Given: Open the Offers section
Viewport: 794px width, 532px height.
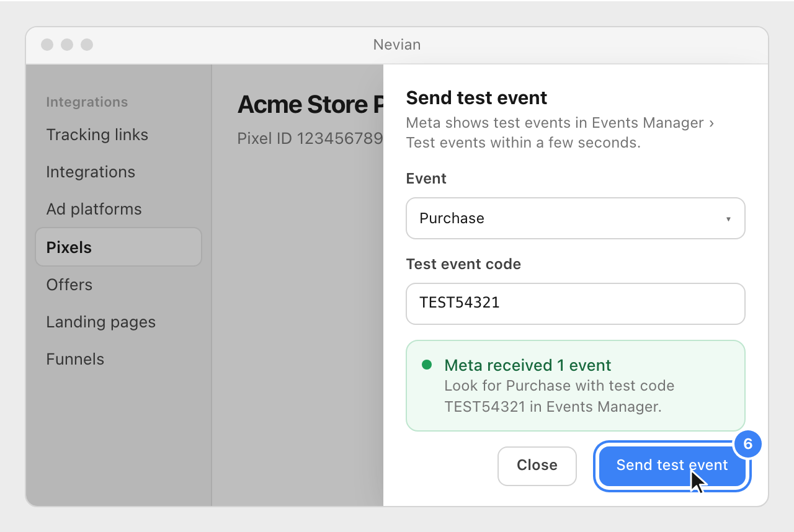Looking at the screenshot, I should coord(69,285).
